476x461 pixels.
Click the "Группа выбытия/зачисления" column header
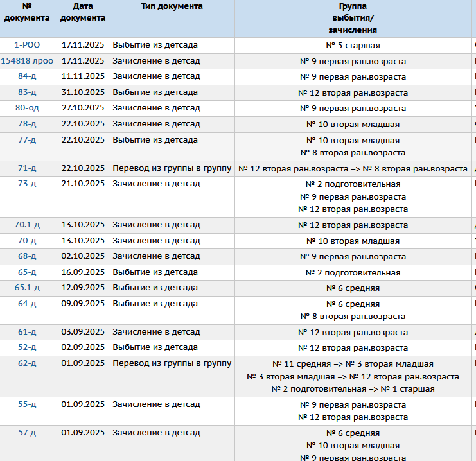tap(353, 18)
